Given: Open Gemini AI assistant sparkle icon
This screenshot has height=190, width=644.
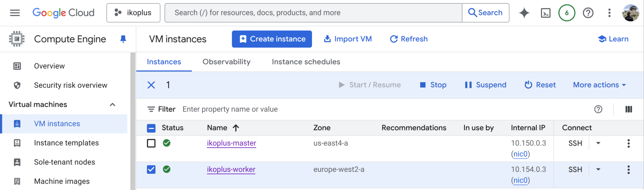Looking at the screenshot, I should tap(524, 13).
